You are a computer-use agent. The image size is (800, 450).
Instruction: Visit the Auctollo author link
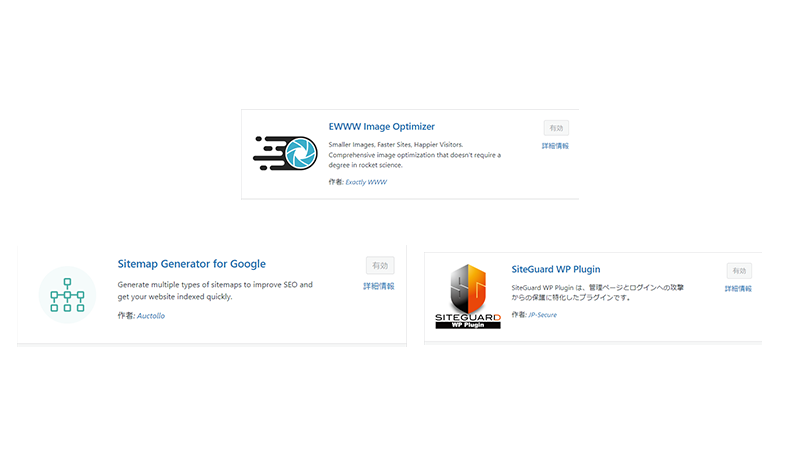[151, 316]
